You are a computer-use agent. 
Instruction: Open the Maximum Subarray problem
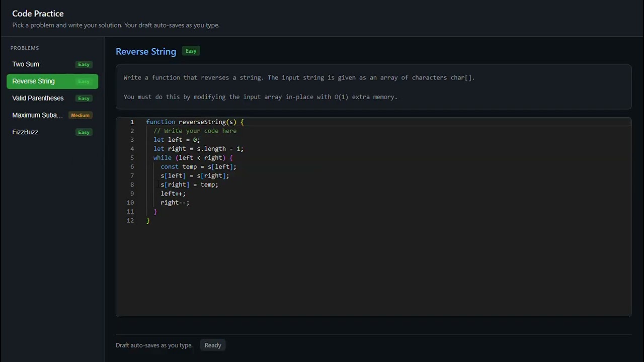[52, 115]
